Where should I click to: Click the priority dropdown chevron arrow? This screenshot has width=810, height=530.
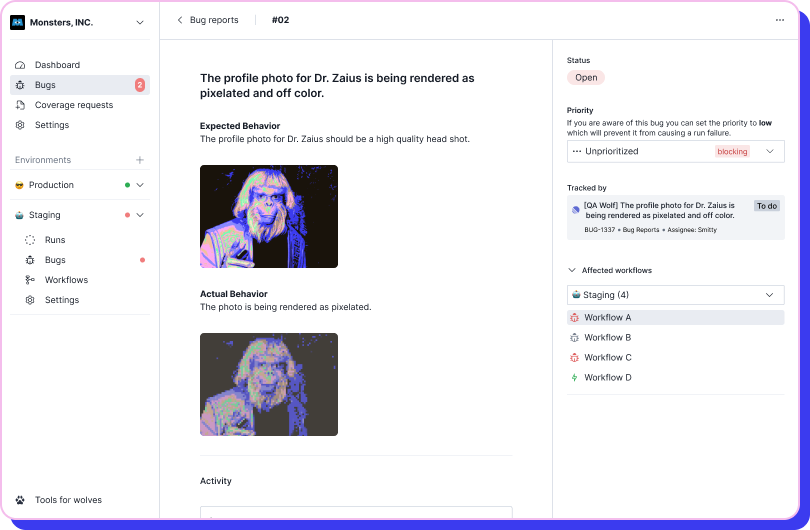[x=770, y=151]
